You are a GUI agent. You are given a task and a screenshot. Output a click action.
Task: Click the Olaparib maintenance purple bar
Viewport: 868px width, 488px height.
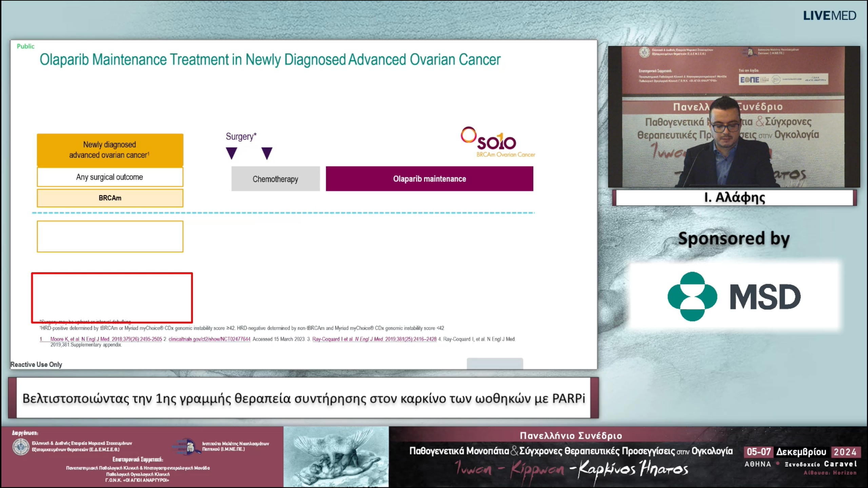pos(429,179)
